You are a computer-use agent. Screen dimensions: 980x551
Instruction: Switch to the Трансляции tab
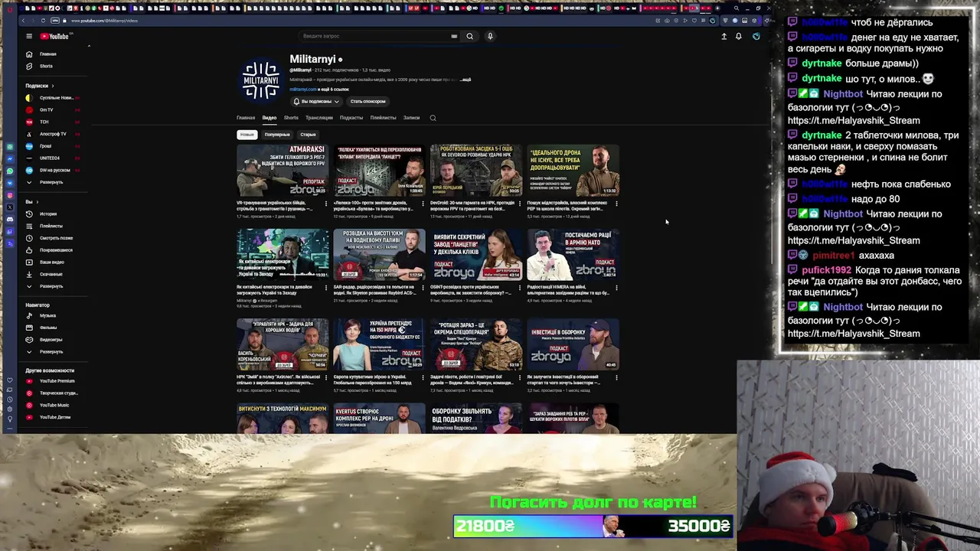pos(319,118)
